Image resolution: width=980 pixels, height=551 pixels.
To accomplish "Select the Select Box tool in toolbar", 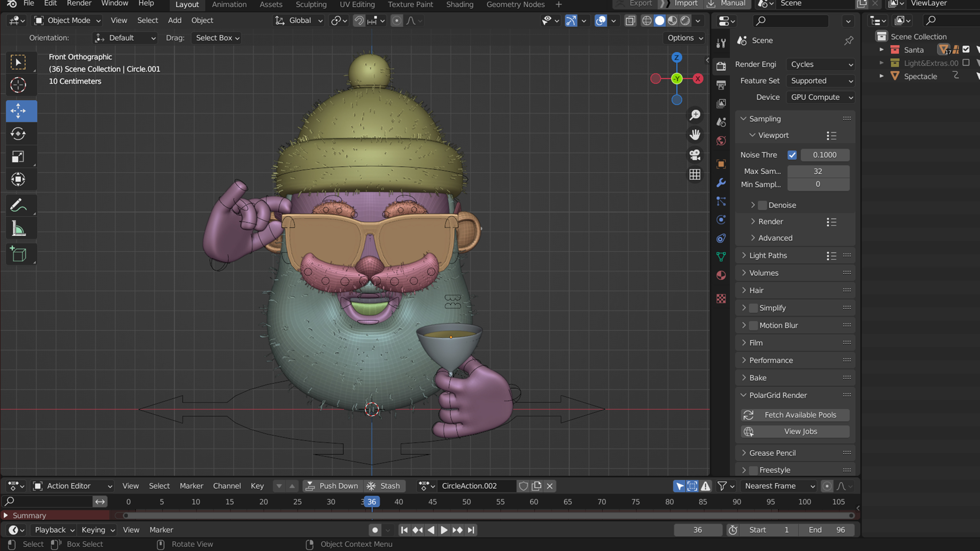I will pyautogui.click(x=18, y=62).
